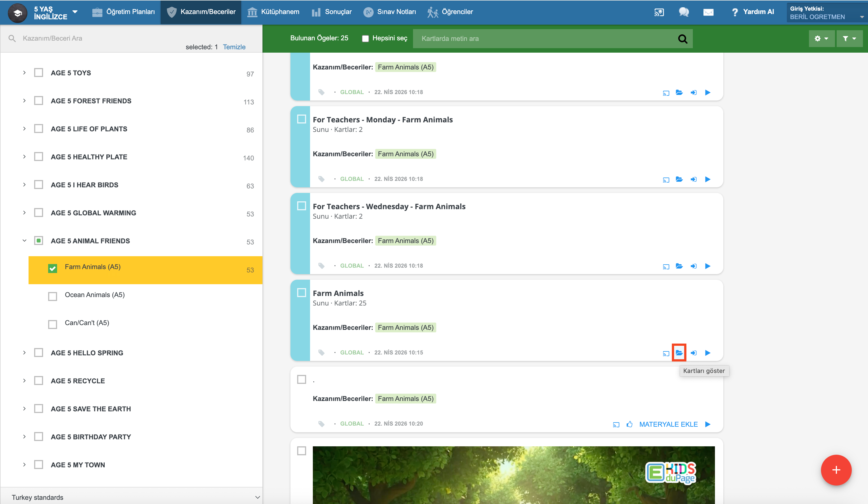Click the MATERYALE EKLE button
Viewport: 868px width, 504px height.
668,424
